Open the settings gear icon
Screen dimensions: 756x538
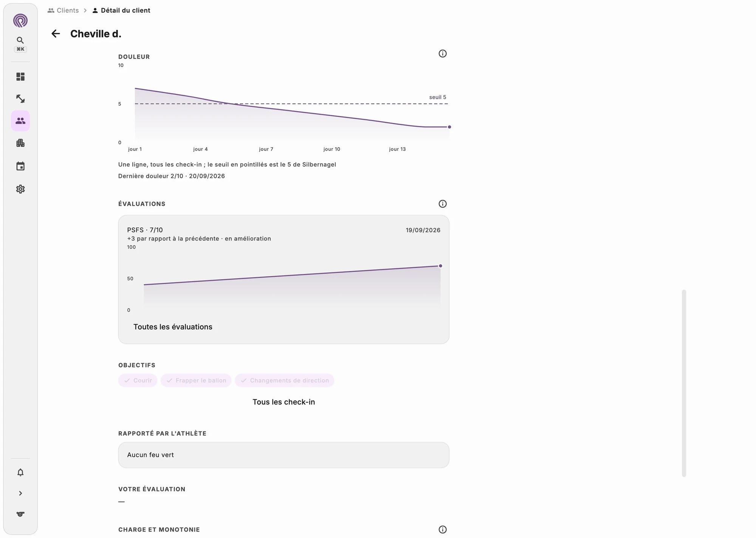click(20, 189)
